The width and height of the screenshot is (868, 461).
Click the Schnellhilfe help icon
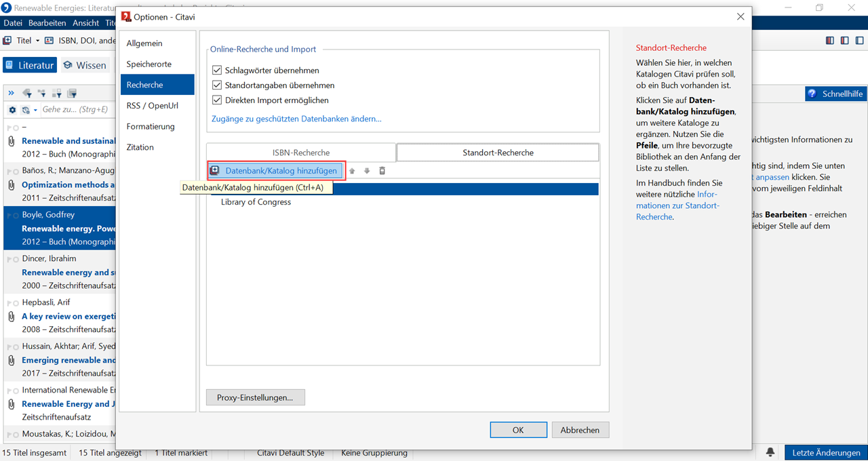point(812,94)
